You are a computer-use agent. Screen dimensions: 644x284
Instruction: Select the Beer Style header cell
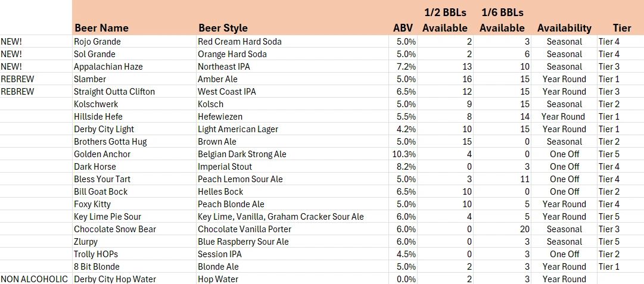293,18
